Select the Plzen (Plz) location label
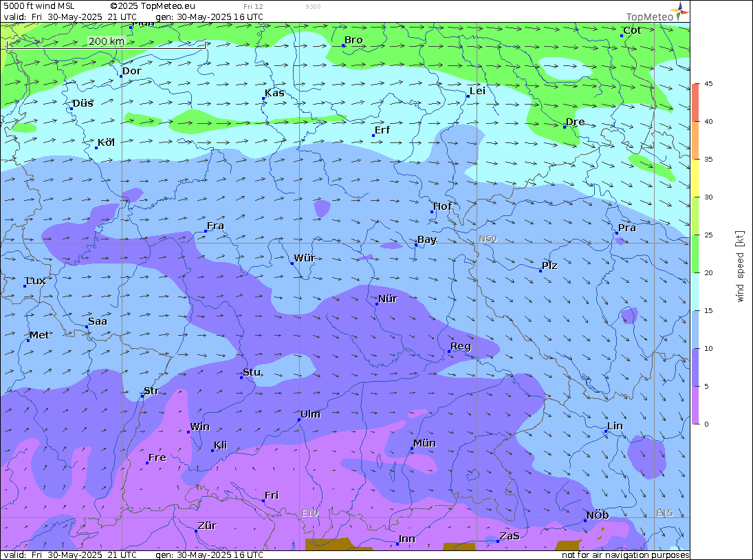 point(550,266)
